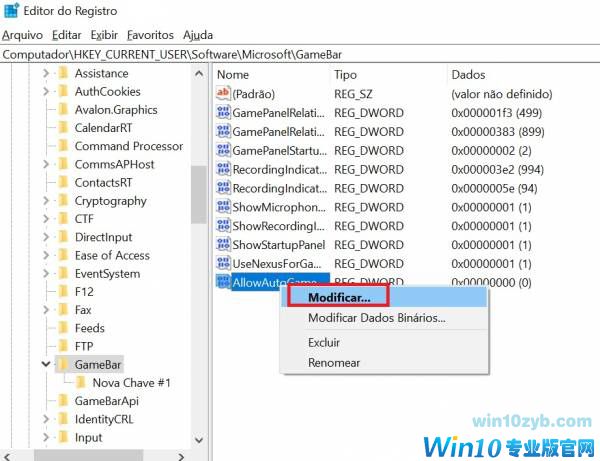The height and width of the screenshot is (461, 600).
Task: Open the Arquivo menu
Action: [22, 35]
